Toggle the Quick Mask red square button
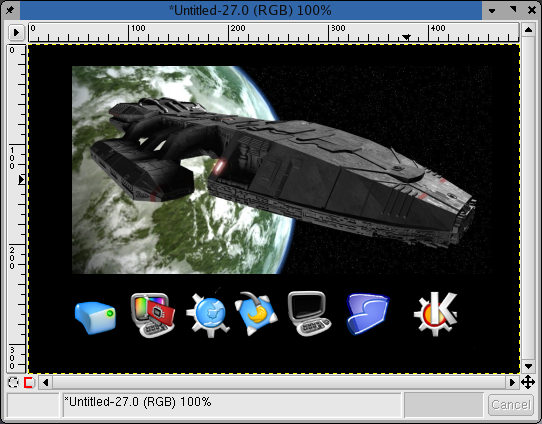The height and width of the screenshot is (424, 542). (29, 383)
